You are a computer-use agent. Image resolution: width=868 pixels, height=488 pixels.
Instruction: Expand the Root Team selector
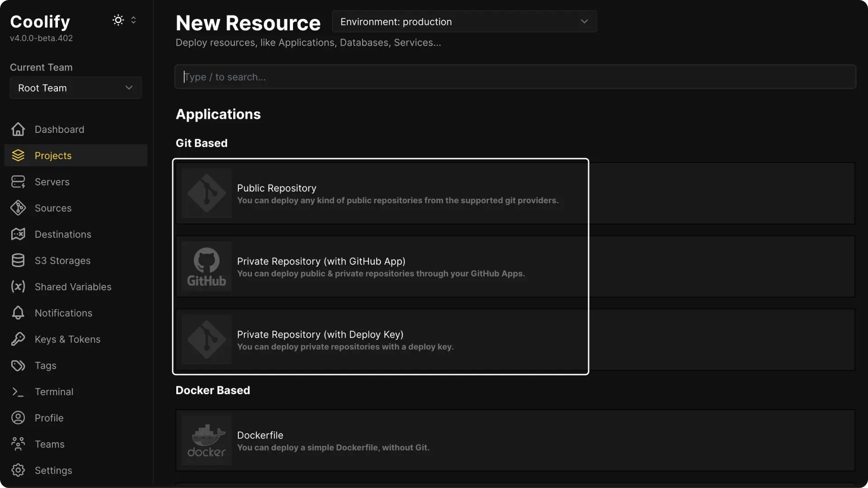coord(75,88)
